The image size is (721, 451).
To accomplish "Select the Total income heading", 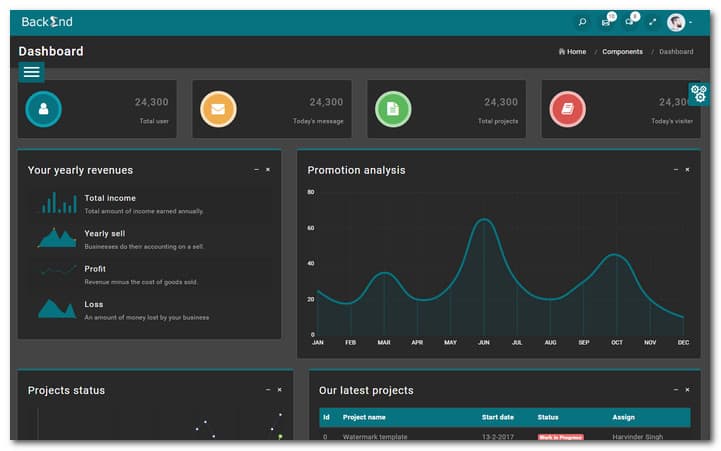I will pyautogui.click(x=110, y=198).
